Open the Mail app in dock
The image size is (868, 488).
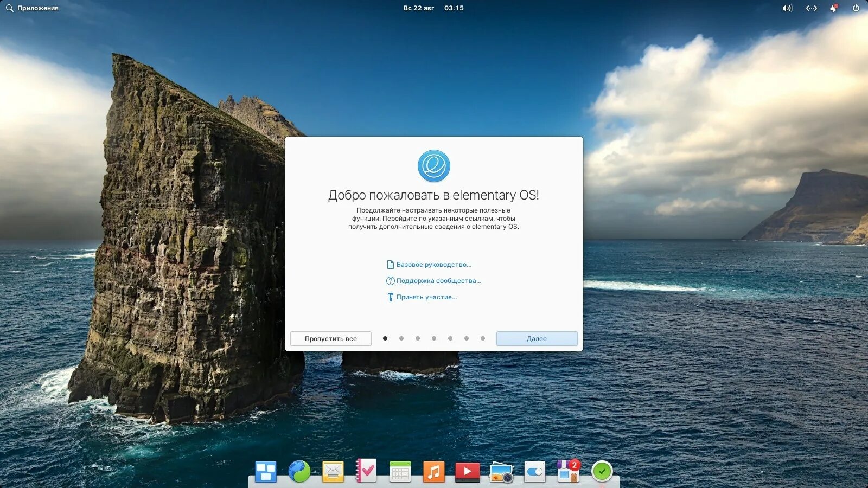pos(333,472)
